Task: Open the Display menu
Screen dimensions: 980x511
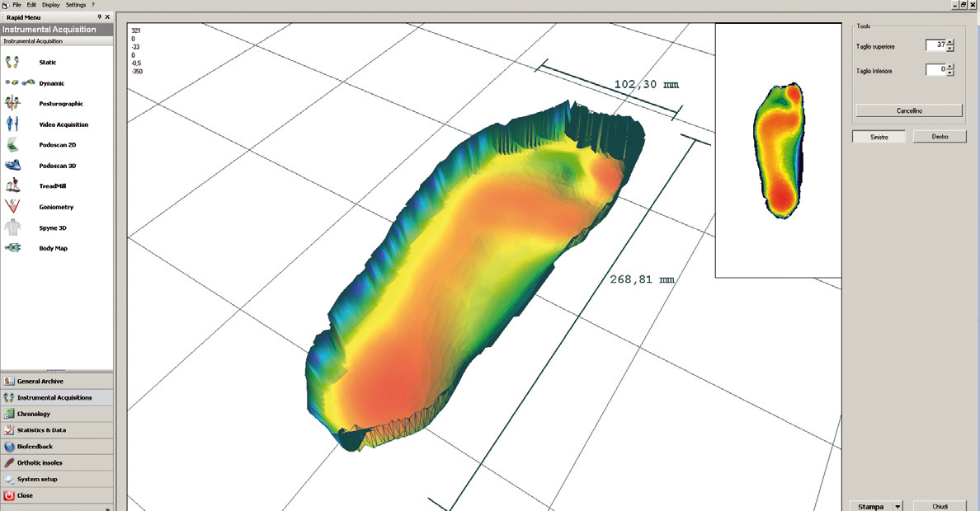Action: point(51,5)
